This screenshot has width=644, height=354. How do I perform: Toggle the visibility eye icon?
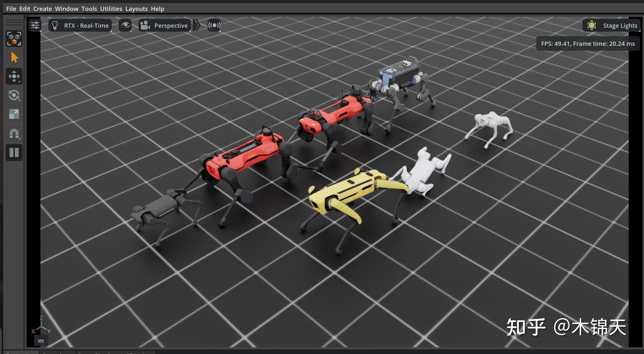coord(125,25)
